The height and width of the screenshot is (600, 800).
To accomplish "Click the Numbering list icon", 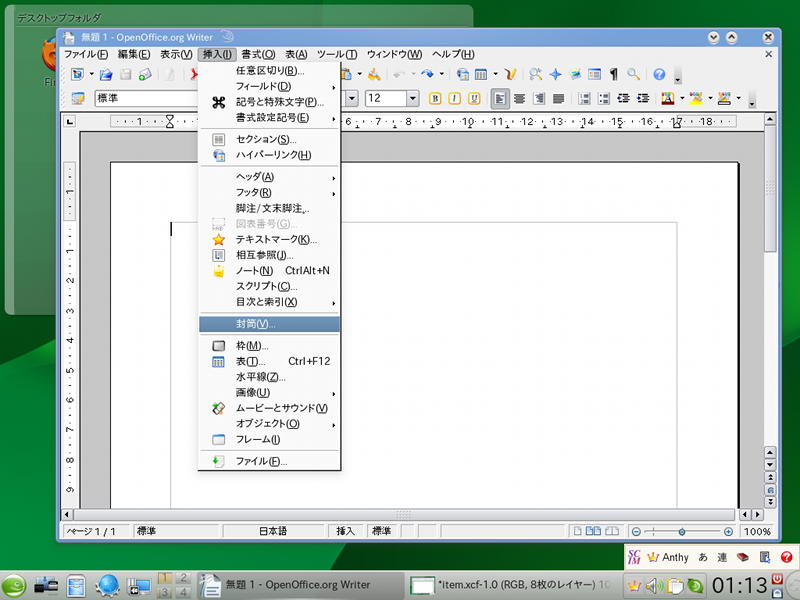I will tap(584, 98).
